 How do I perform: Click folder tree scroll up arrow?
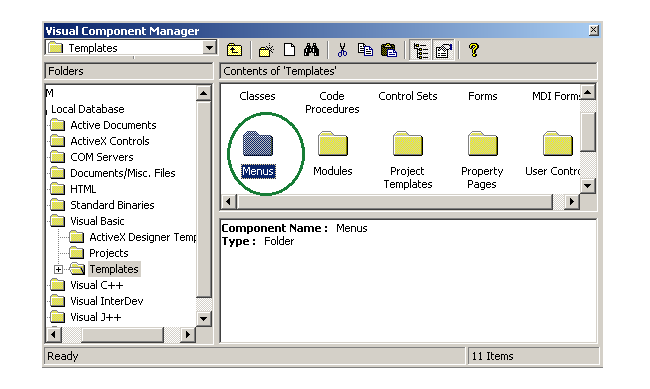(203, 93)
